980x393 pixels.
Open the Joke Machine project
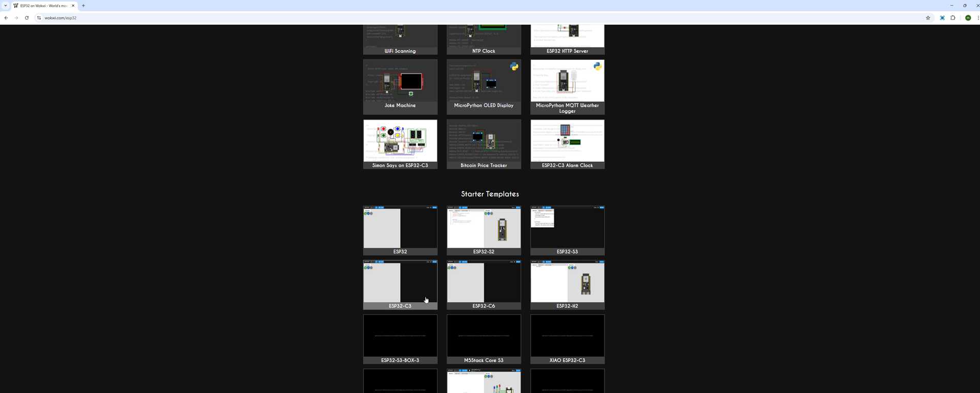pos(400,86)
